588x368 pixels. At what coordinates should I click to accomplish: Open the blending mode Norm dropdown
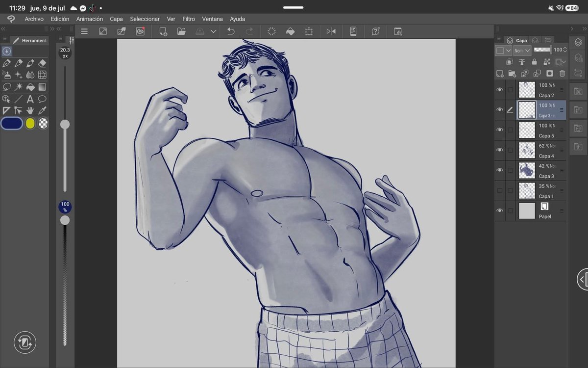522,50
